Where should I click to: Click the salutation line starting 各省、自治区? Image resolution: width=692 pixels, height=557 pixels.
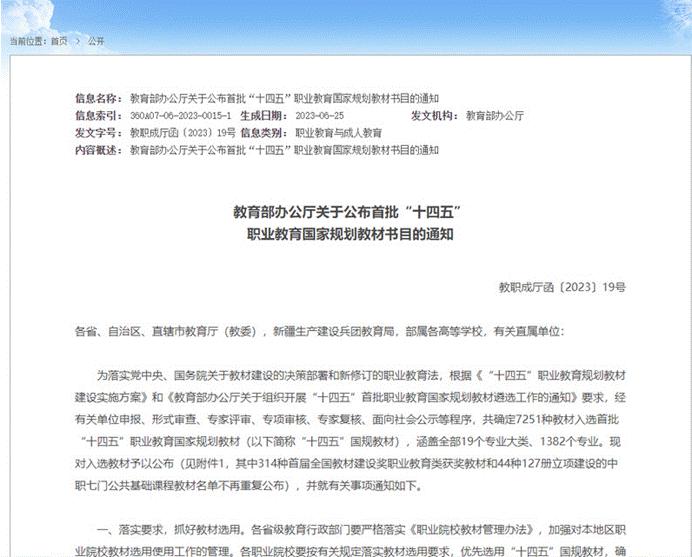click(x=320, y=331)
